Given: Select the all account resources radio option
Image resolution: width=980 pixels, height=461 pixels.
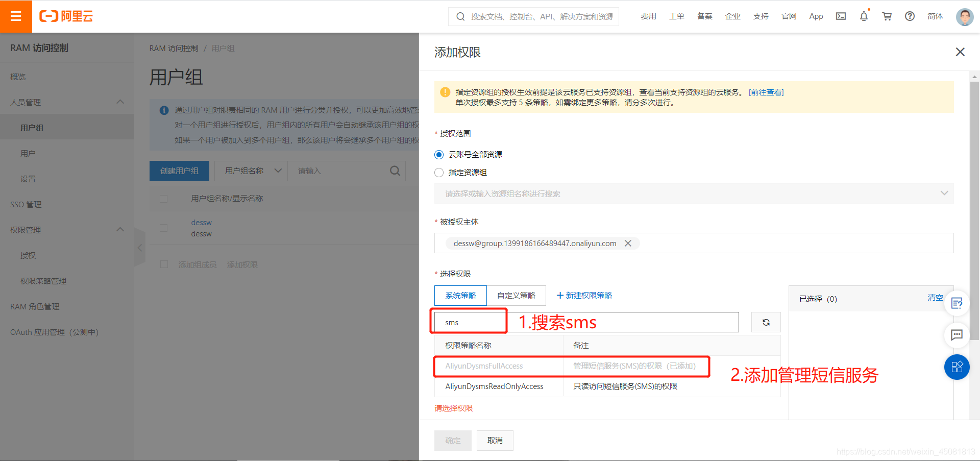Looking at the screenshot, I should pyautogui.click(x=439, y=155).
